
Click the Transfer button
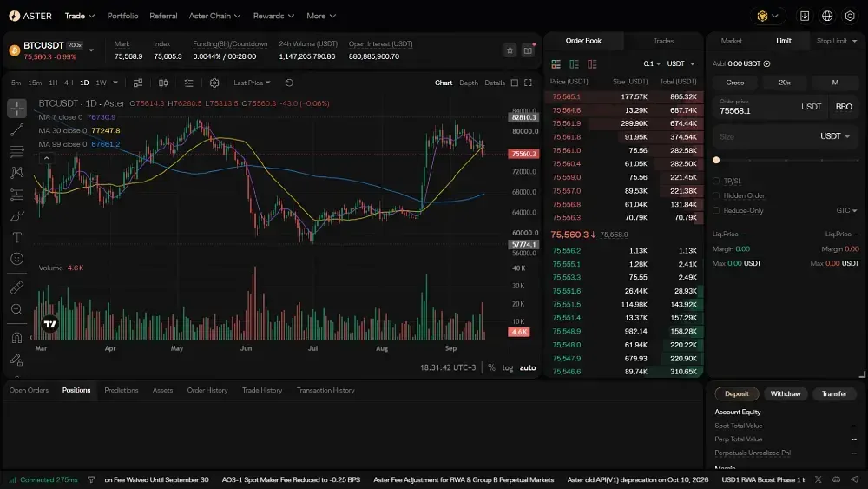pos(834,393)
